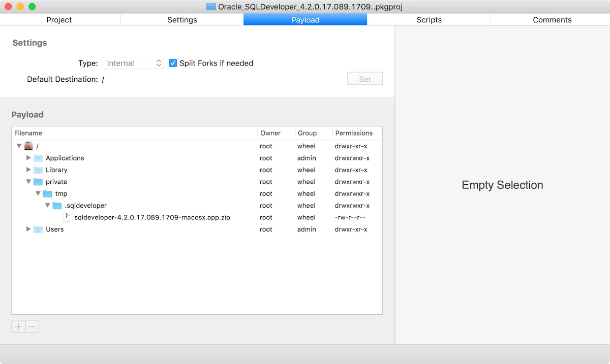Click the pkgproj document icon in title bar
The image size is (610, 364).
point(210,7)
